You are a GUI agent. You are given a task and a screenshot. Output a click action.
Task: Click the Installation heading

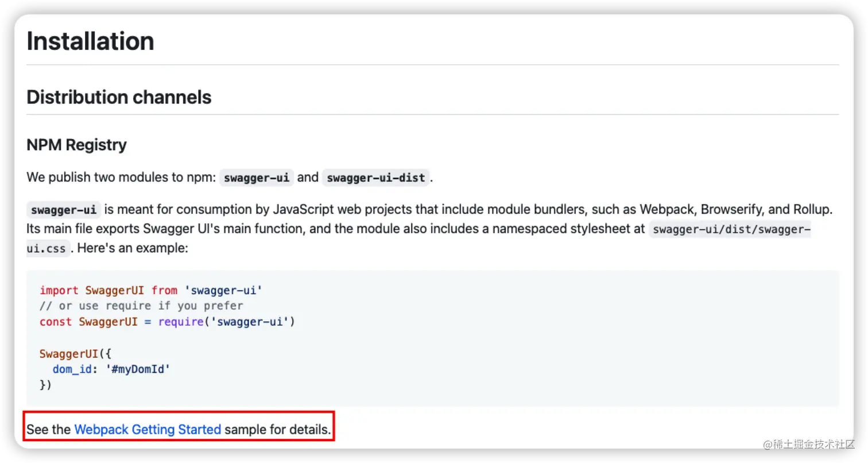coord(90,41)
